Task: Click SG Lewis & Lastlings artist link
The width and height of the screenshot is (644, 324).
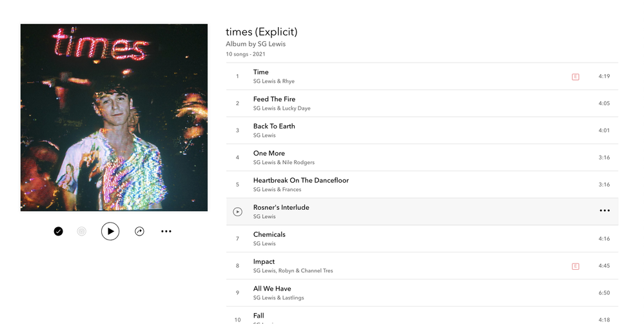Action: coord(278,298)
